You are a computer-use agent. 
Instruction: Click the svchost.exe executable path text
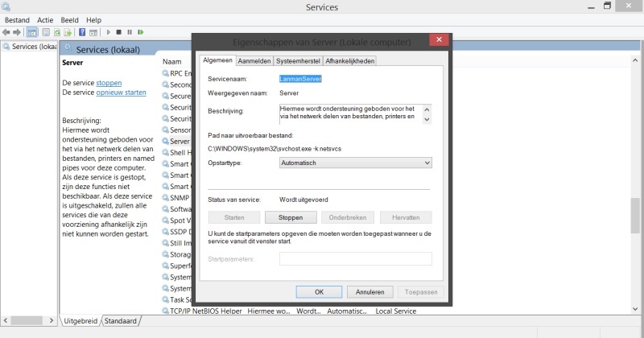(x=275, y=149)
